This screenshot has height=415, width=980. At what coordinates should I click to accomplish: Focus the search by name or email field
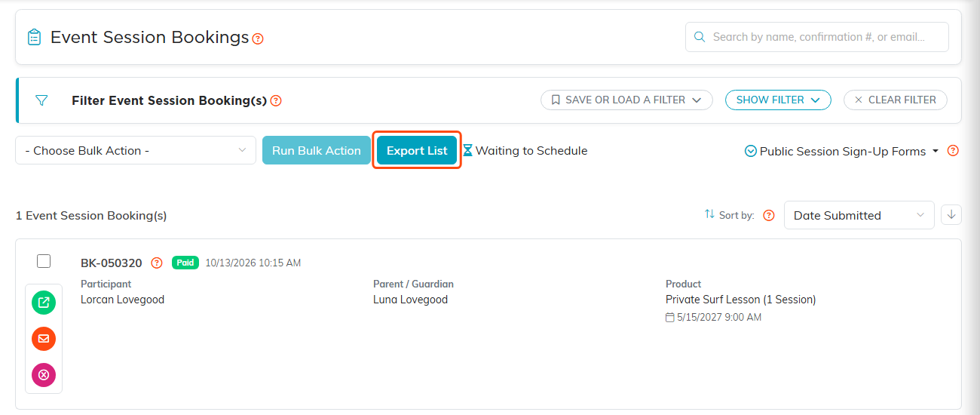coord(817,37)
